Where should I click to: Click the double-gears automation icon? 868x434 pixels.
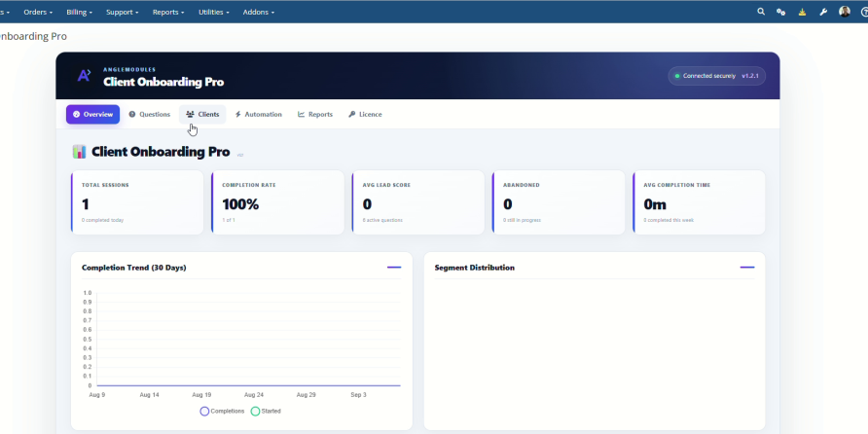781,12
